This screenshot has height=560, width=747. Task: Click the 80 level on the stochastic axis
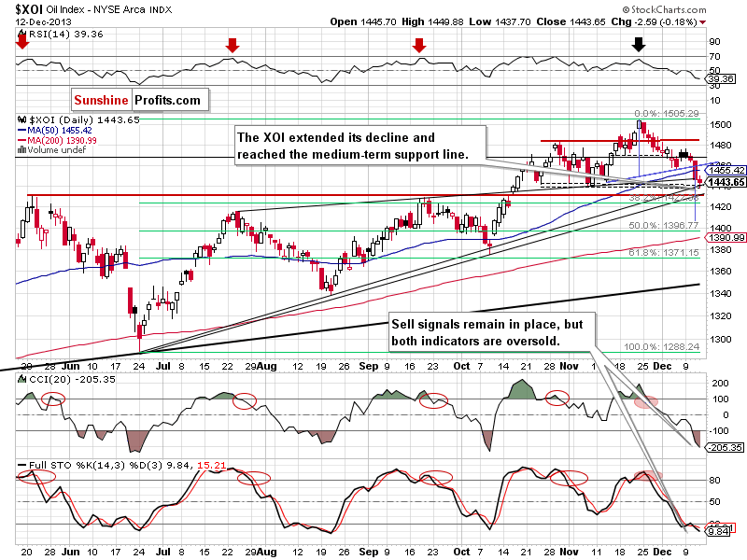tap(714, 481)
